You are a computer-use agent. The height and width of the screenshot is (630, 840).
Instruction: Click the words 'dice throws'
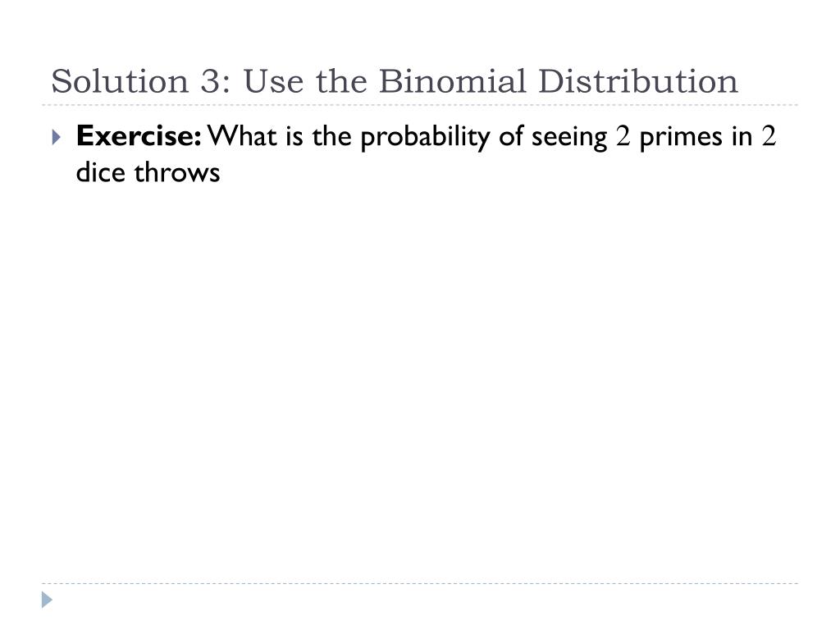(x=148, y=172)
